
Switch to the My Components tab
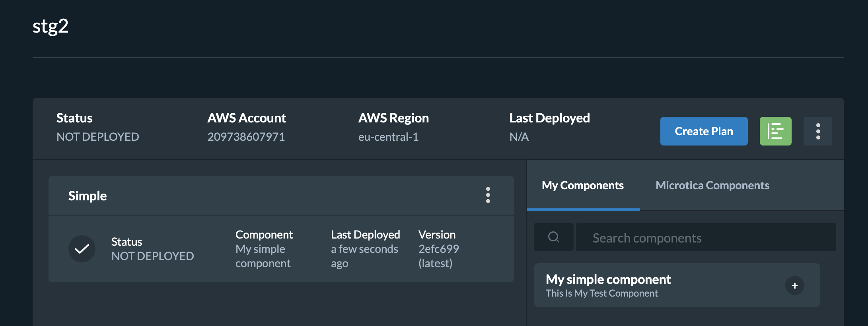click(583, 185)
